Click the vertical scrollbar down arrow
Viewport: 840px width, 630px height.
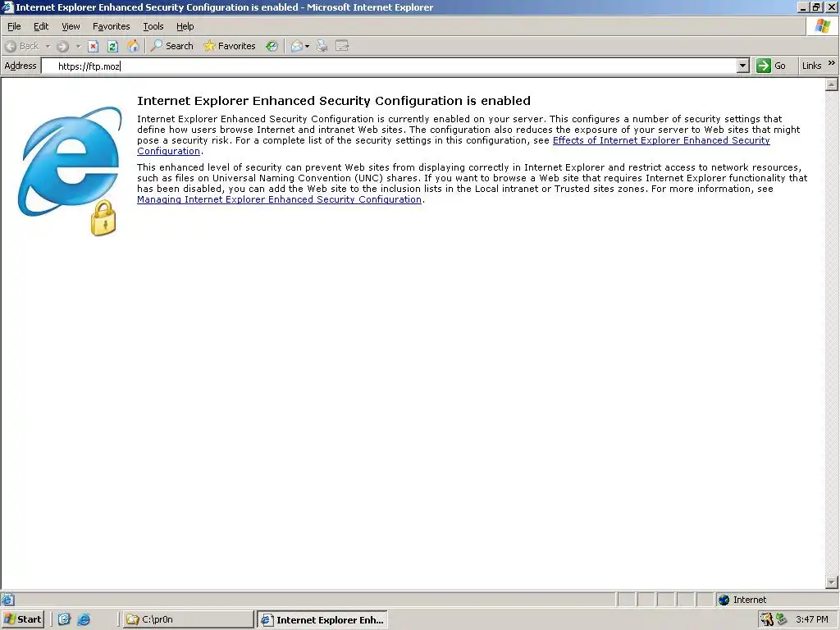tap(832, 582)
